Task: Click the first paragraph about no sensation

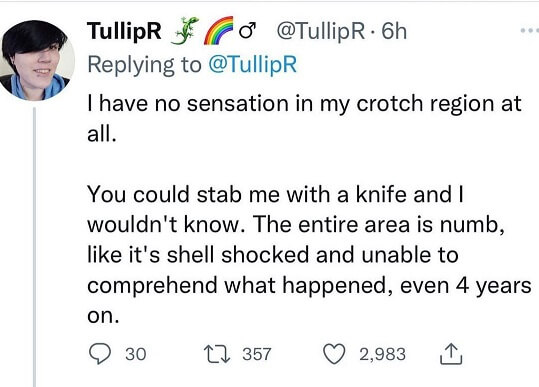Action: click(x=304, y=119)
